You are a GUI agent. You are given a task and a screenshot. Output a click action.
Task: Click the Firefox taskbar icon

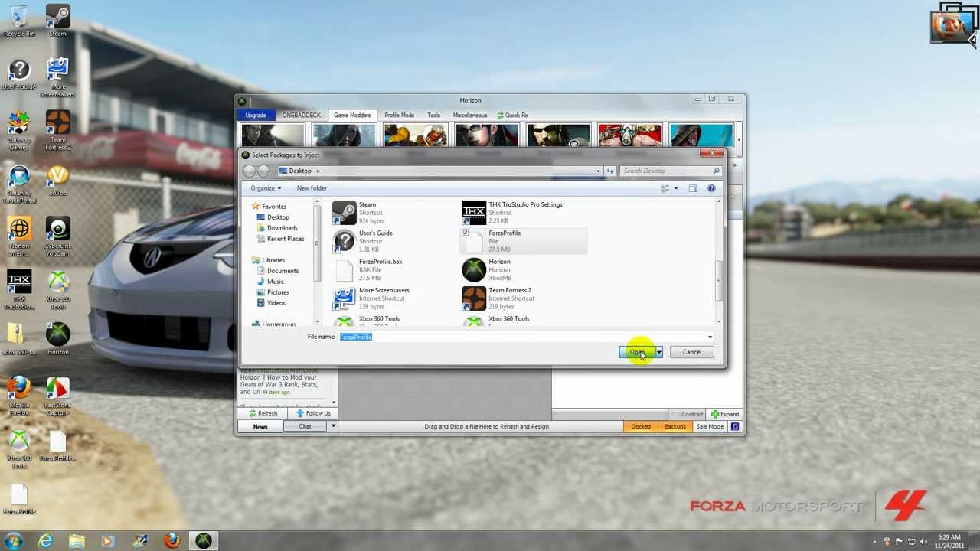click(x=171, y=541)
